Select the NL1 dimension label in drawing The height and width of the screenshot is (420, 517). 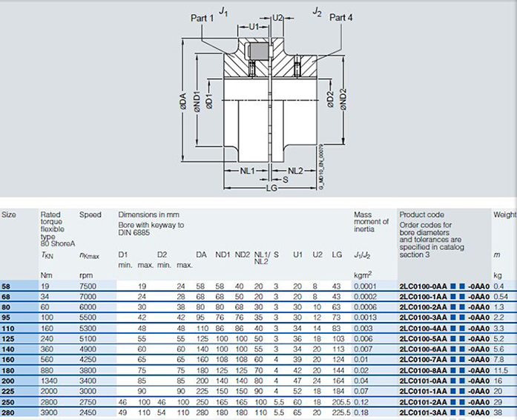247,170
